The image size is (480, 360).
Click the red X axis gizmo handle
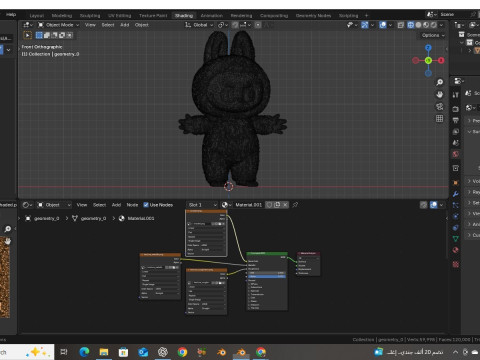[441, 60]
